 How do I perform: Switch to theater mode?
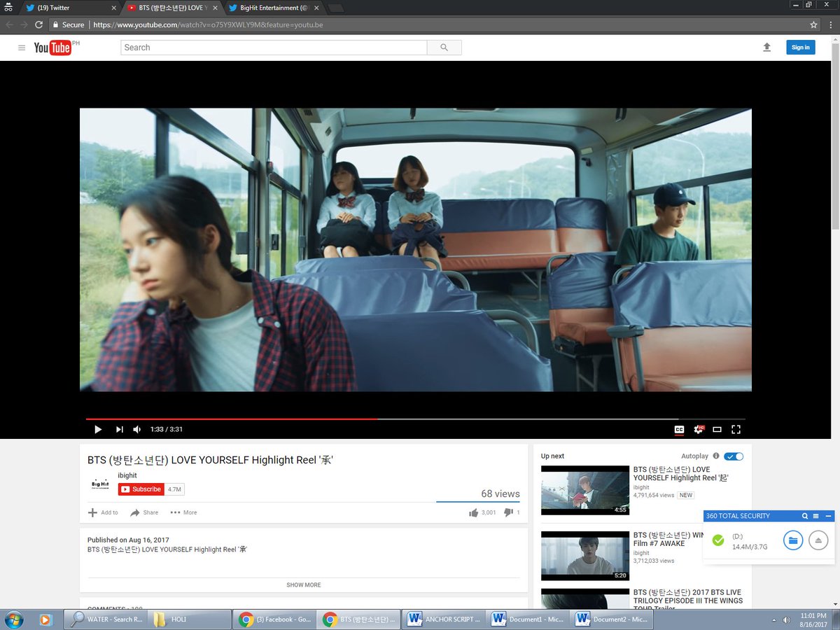(717, 429)
